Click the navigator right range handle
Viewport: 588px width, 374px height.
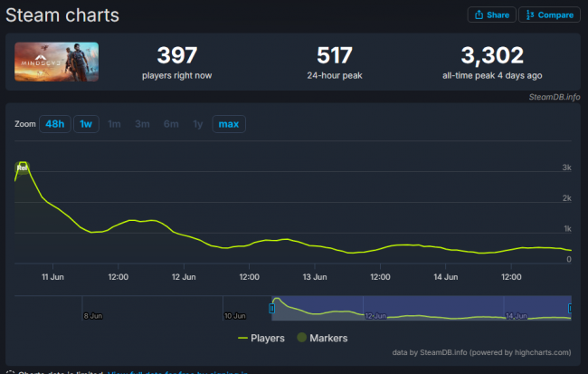pyautogui.click(x=570, y=309)
